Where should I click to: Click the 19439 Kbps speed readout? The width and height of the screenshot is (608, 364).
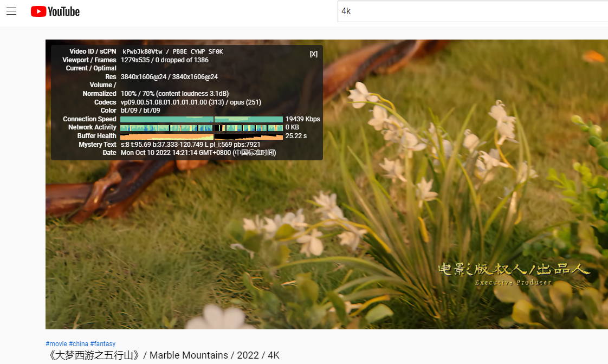click(x=302, y=119)
